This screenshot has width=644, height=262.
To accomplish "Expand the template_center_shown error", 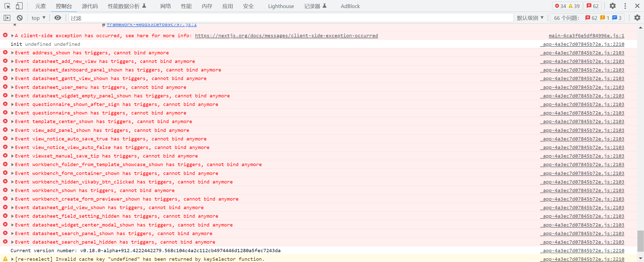I will 12,122.
